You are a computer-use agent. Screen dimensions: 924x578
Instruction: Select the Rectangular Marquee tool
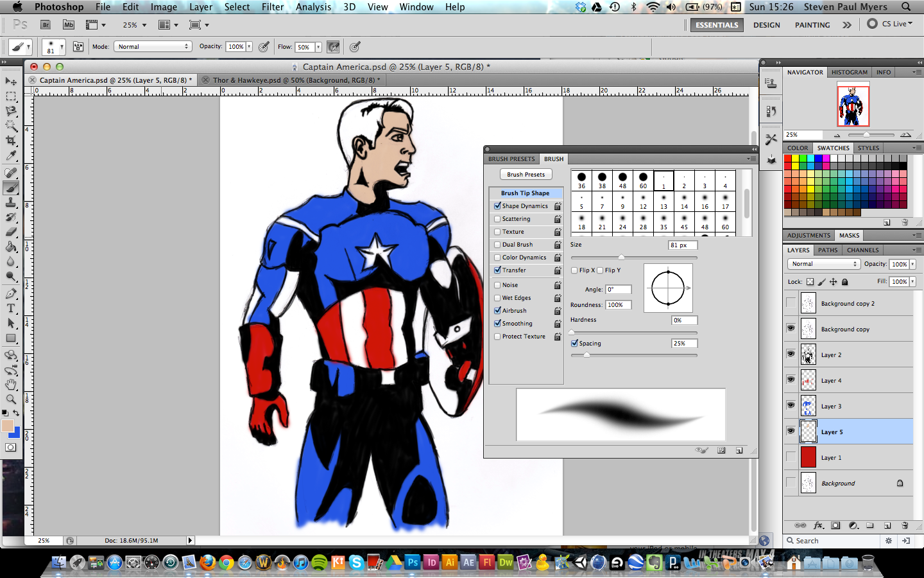[11, 96]
